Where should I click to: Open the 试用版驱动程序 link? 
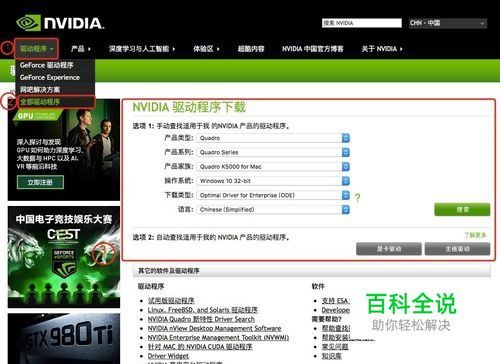click(x=171, y=301)
